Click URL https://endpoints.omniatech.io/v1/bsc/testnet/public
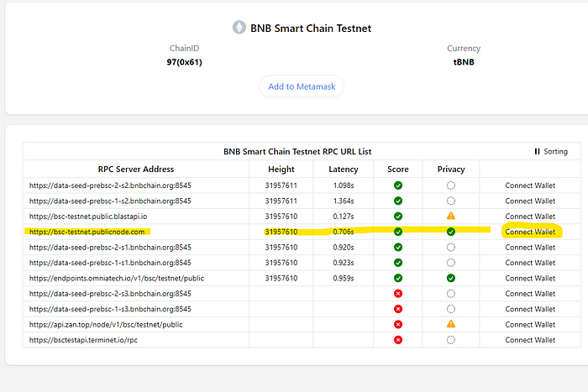The image size is (588, 392). pos(117,278)
